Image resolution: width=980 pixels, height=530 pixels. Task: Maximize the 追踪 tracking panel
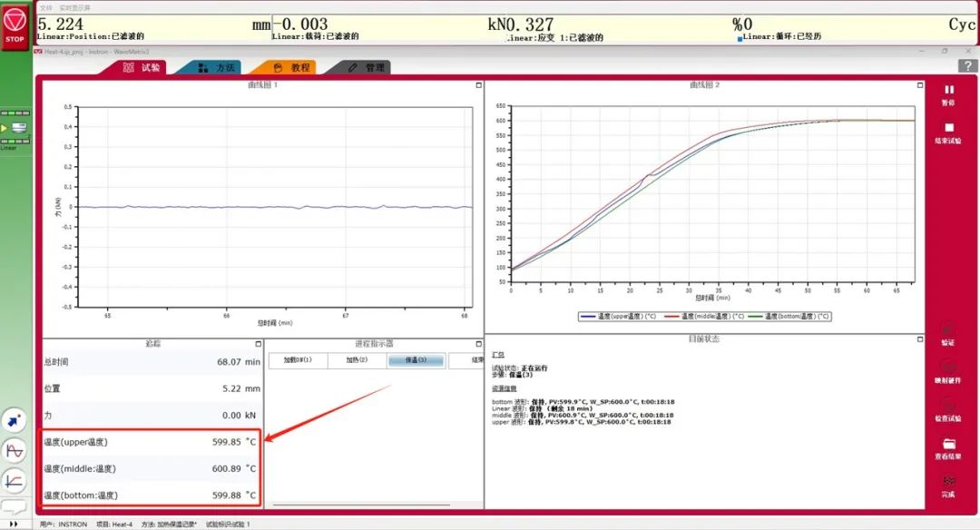pos(258,344)
